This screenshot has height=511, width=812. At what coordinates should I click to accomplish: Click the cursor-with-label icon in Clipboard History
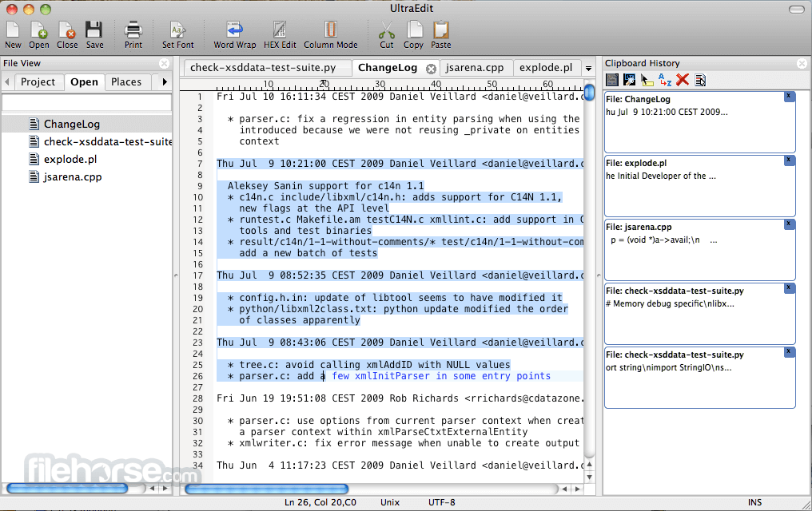click(x=647, y=80)
